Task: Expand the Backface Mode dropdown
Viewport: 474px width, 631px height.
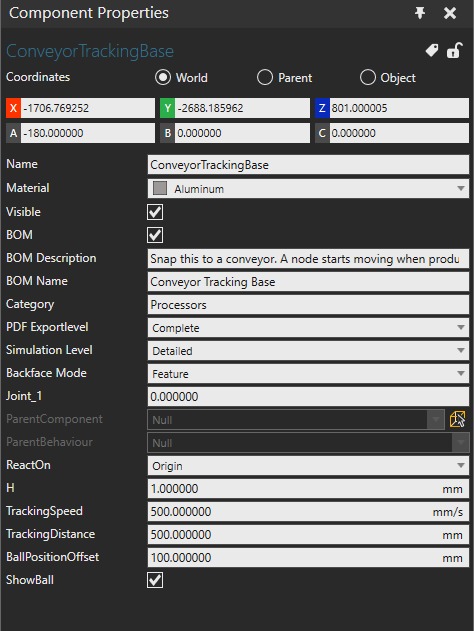Action: coord(308,373)
